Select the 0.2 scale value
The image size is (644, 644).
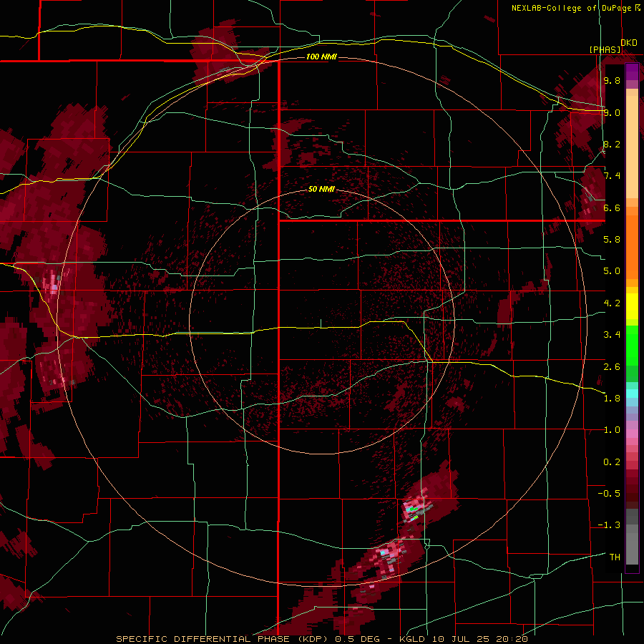tap(612, 462)
